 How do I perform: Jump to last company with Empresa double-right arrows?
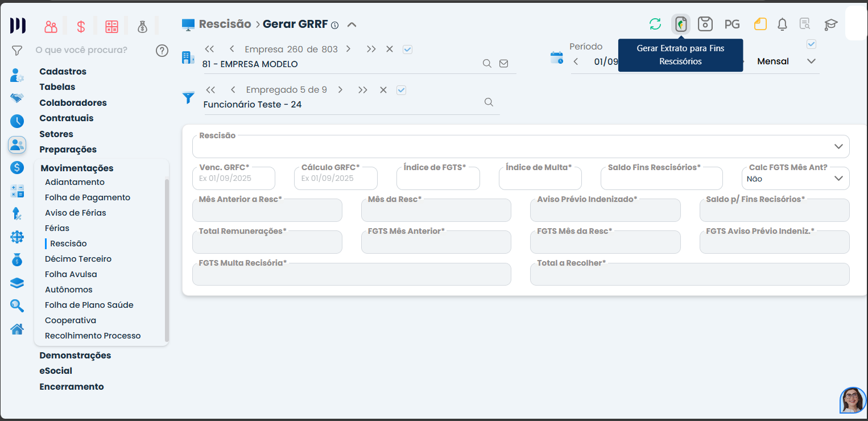[371, 49]
